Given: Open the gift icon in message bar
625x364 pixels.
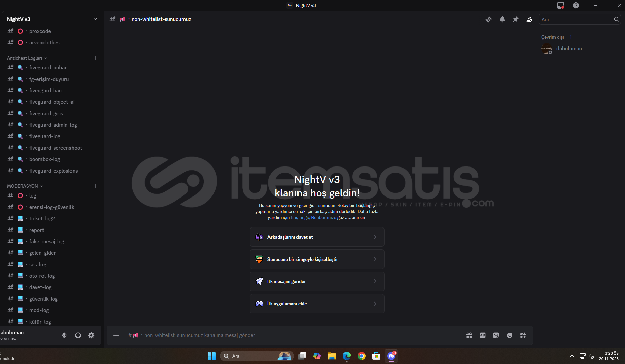Looking at the screenshot, I should click(469, 335).
